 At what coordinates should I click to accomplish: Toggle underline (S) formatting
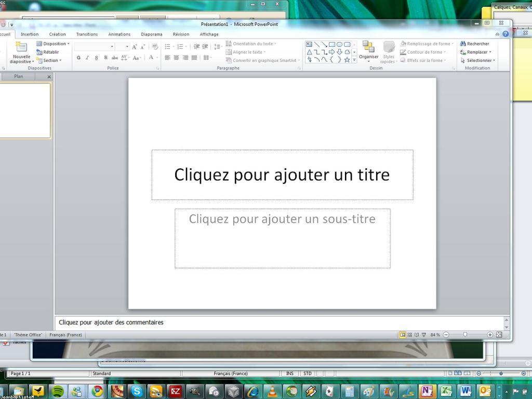pyautogui.click(x=96, y=58)
